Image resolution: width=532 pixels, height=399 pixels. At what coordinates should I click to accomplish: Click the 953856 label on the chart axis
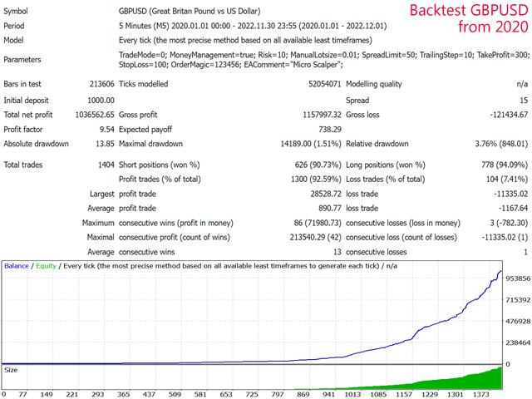tap(518, 278)
